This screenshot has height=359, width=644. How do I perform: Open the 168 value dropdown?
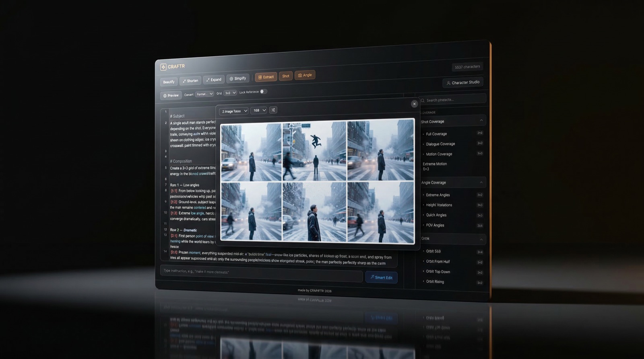tap(259, 110)
